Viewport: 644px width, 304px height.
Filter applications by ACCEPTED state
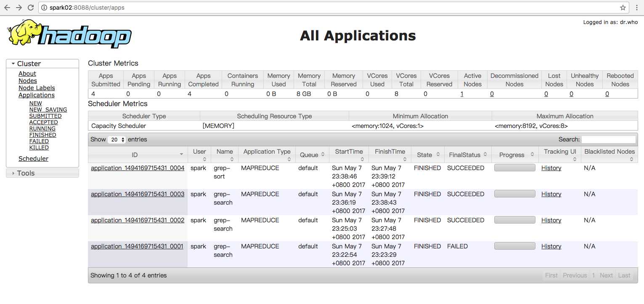click(44, 122)
